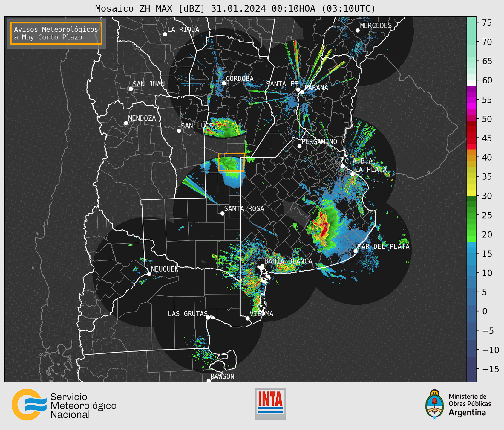Click the LA RIOJA city marker dot
The image size is (504, 430).
[x=165, y=34]
